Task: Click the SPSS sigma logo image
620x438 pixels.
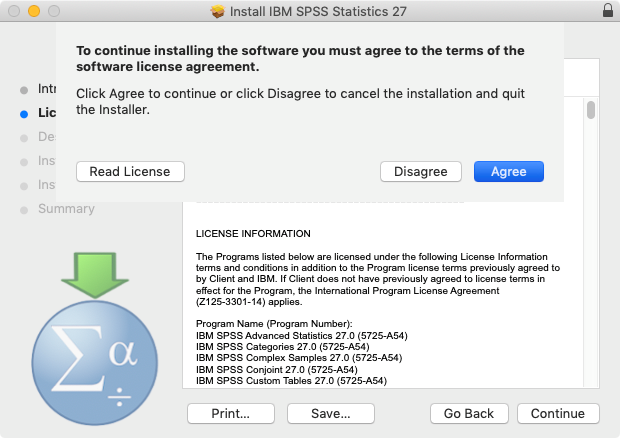Action: pyautogui.click(x=95, y=362)
